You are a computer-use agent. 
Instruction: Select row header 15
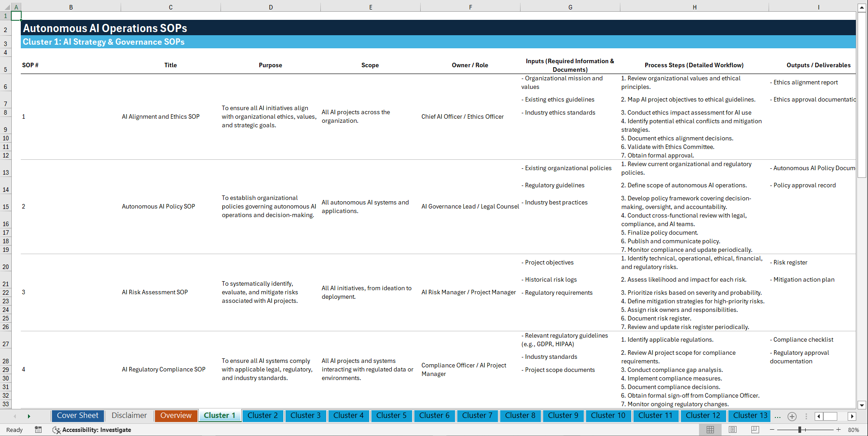6,206
